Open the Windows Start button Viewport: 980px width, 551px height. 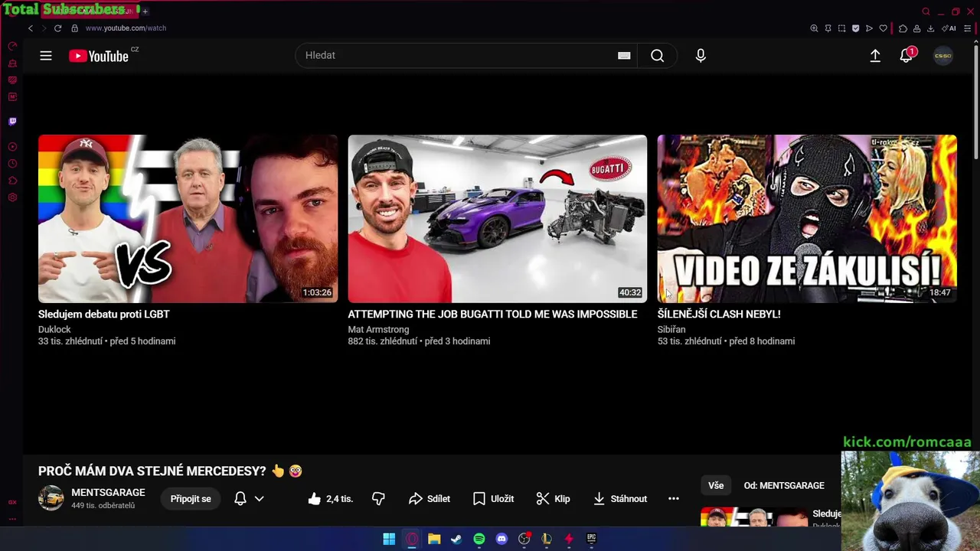[x=389, y=539]
